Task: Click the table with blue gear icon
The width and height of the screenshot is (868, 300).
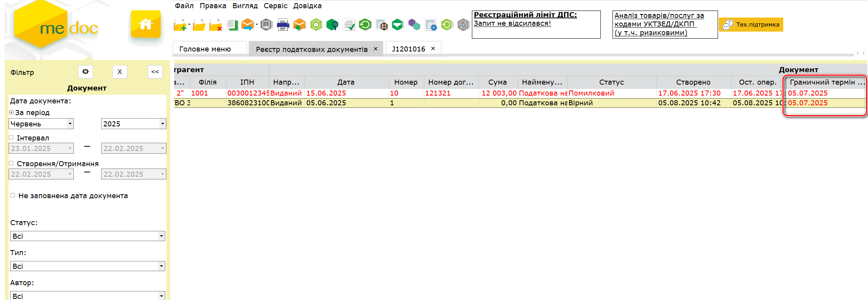Action: (x=430, y=25)
